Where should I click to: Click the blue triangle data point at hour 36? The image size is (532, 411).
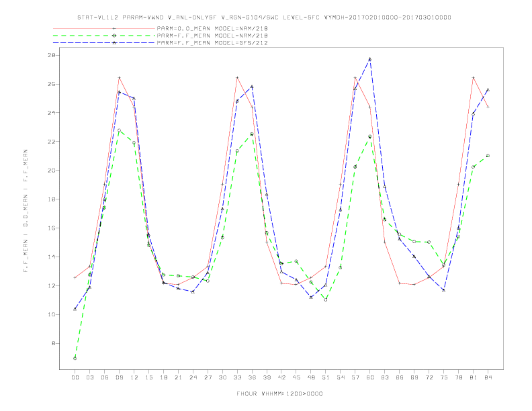252,87
